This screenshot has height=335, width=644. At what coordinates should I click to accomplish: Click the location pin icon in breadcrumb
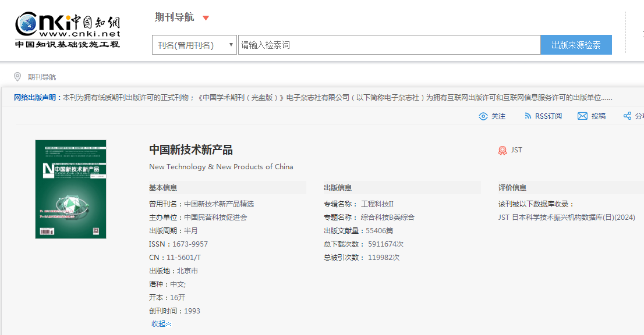(17, 77)
